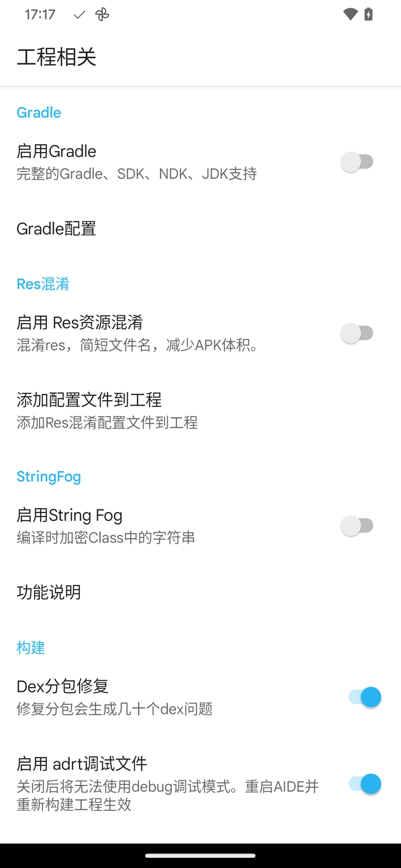
Task: Enable the 启用Gradle switch
Action: click(357, 161)
